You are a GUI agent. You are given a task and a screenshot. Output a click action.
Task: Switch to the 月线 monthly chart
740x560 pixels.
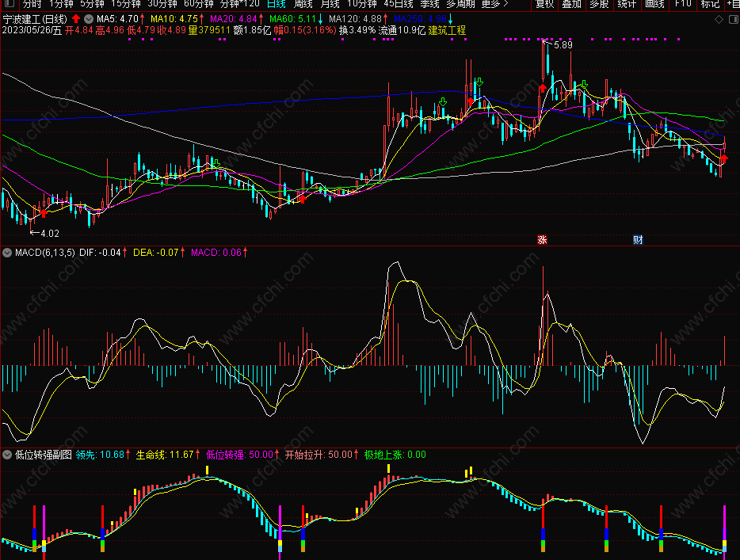[330, 4]
